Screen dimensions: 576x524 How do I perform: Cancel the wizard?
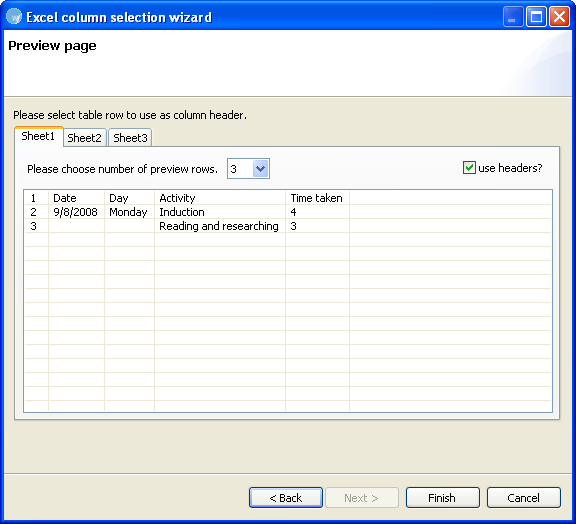point(524,498)
